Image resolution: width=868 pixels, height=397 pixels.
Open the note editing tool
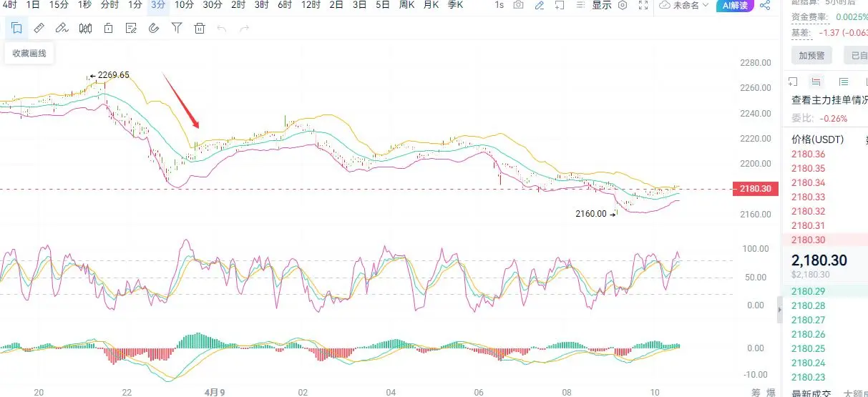pyautogui.click(x=131, y=29)
